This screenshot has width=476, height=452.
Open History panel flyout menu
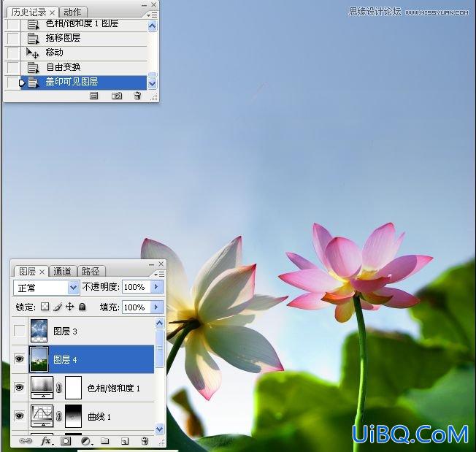(152, 15)
